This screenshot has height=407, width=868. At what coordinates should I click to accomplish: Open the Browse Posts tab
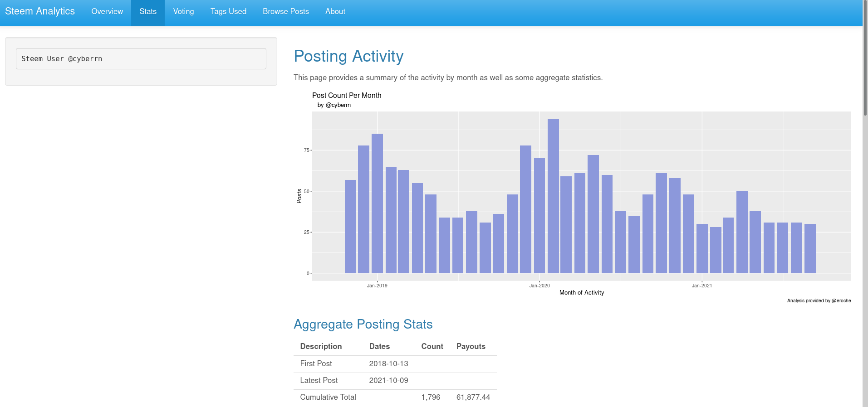tap(286, 11)
